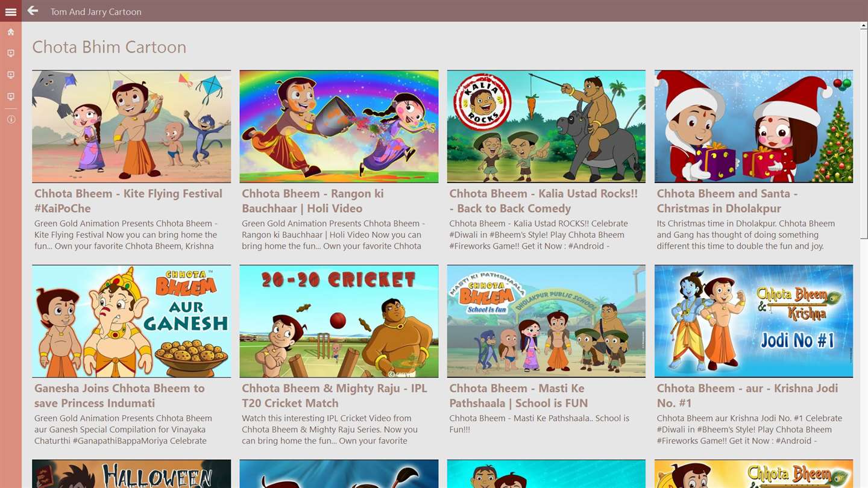The width and height of the screenshot is (868, 488).
Task: Open the middle of three video icons
Action: tap(11, 75)
